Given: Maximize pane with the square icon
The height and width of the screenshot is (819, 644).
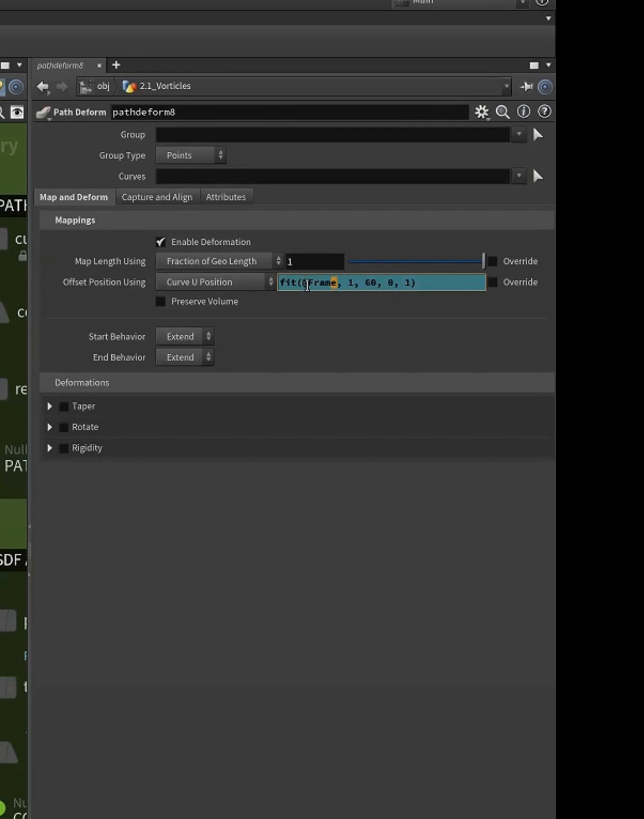Looking at the screenshot, I should coord(534,65).
